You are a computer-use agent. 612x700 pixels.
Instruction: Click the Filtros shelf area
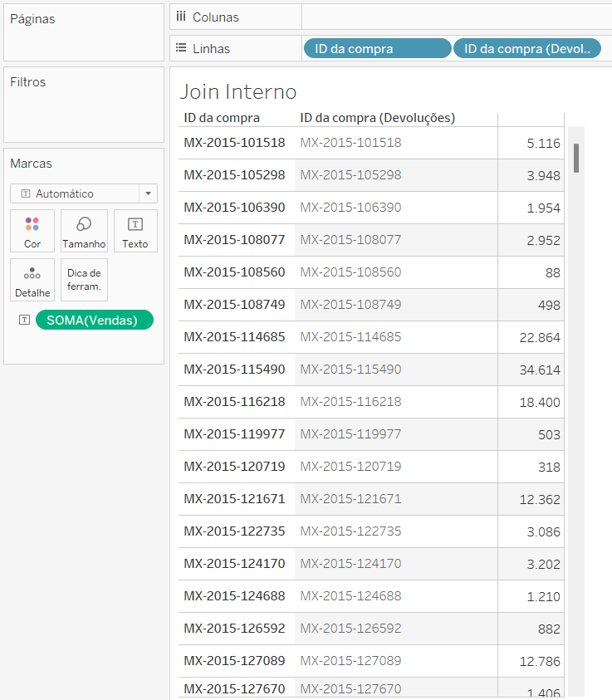coord(84,105)
